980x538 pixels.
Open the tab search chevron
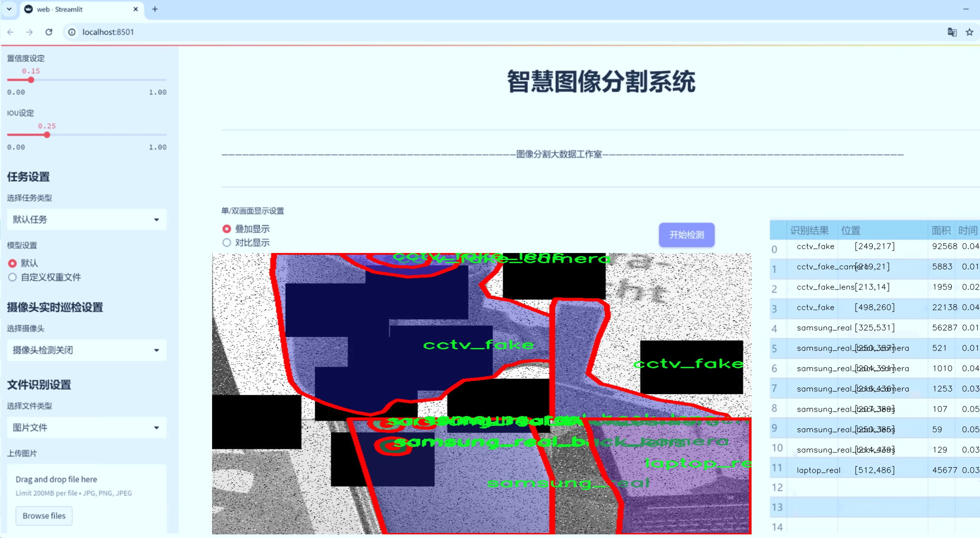pos(9,9)
